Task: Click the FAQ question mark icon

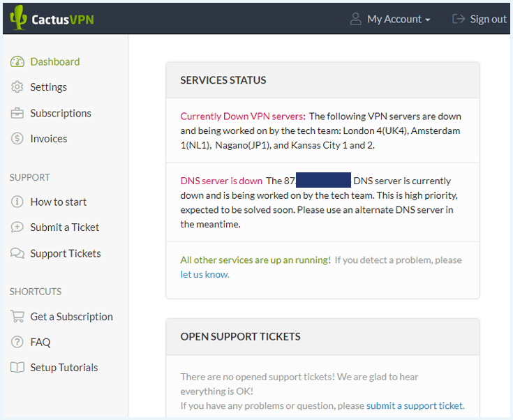Action: 17,342
